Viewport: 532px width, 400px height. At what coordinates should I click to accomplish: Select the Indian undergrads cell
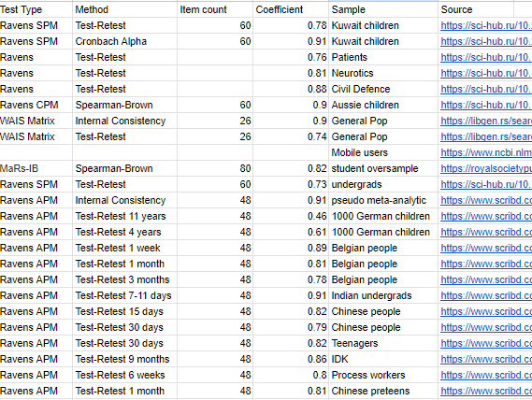[383, 295]
